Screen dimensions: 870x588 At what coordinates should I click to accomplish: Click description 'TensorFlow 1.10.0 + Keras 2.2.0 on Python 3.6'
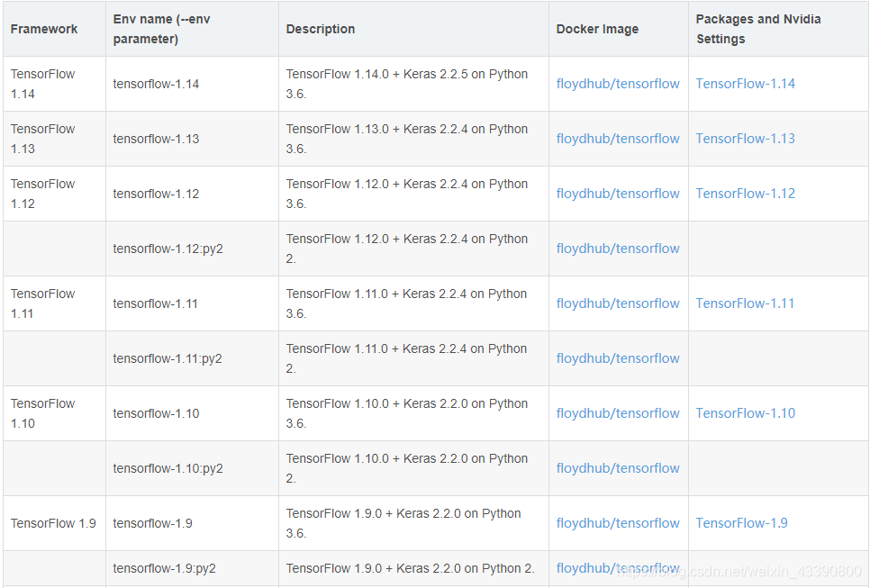pyautogui.click(x=407, y=413)
